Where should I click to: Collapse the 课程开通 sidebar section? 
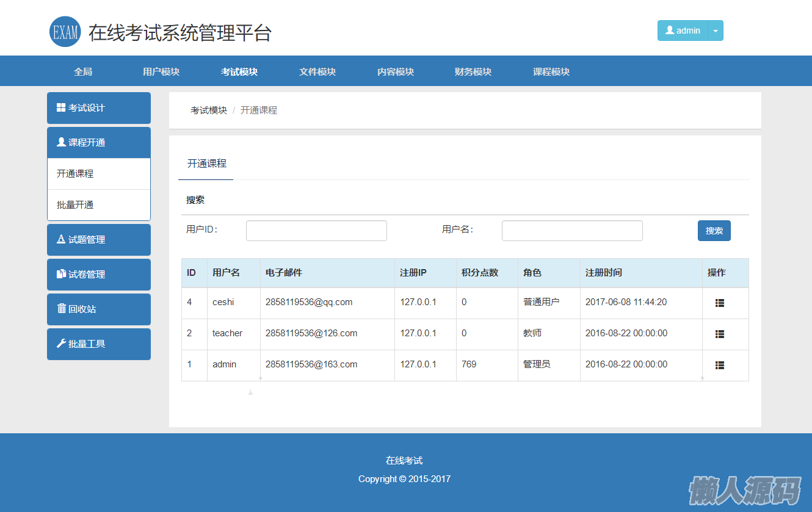98,143
